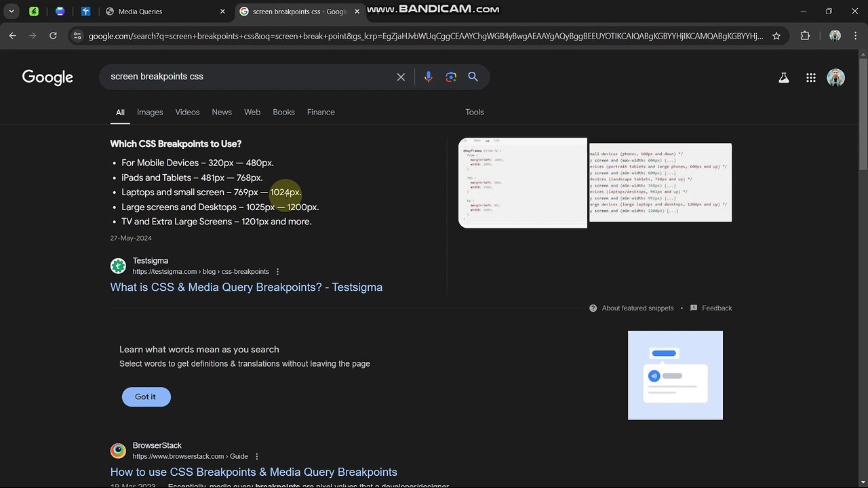
Task: Switch to Web results
Action: 252,112
